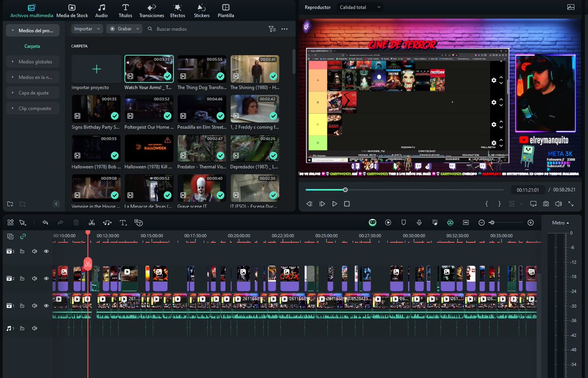Open the Plantilla tab
The width and height of the screenshot is (588, 378).
click(x=226, y=11)
